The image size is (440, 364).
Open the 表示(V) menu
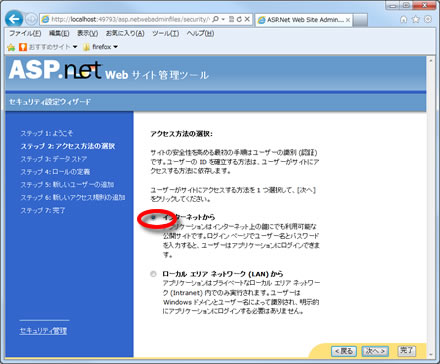87,33
